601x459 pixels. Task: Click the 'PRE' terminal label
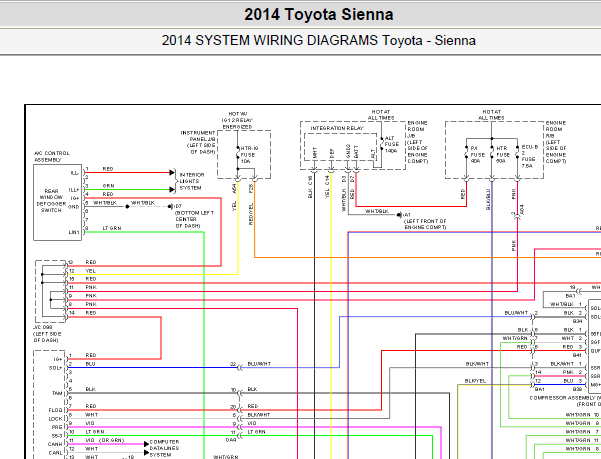[x=57, y=427]
